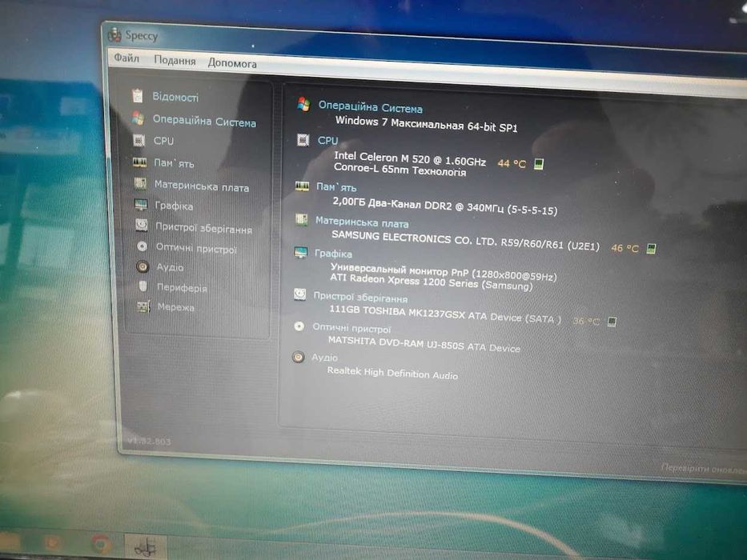Select Оптичні пристрої in the sidebar

196,249
